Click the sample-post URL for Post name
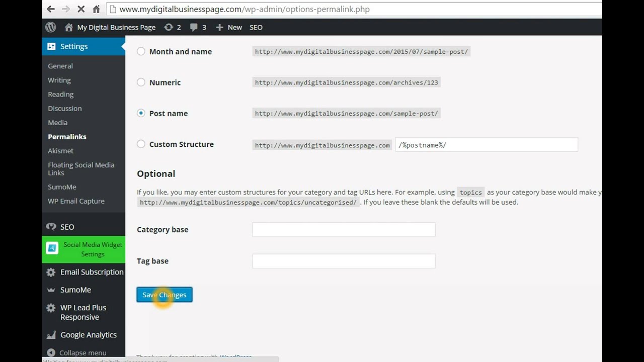This screenshot has height=362, width=644. coord(346,113)
